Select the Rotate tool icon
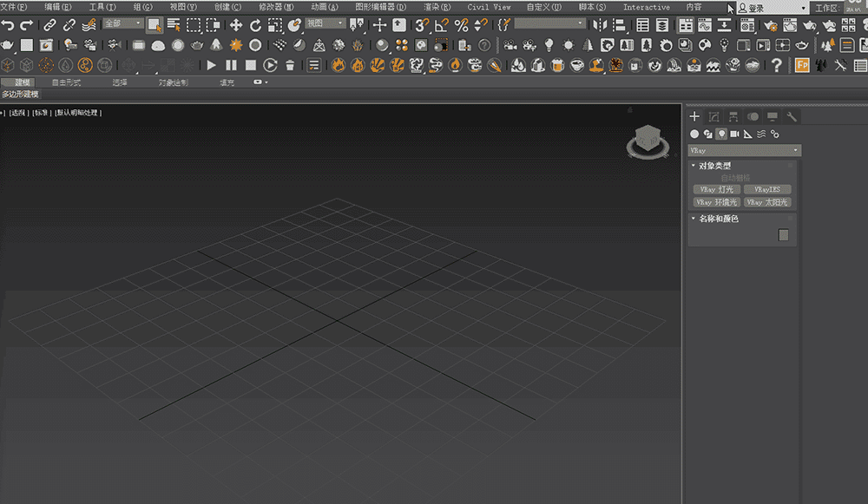This screenshot has width=868, height=504. pos(255,25)
